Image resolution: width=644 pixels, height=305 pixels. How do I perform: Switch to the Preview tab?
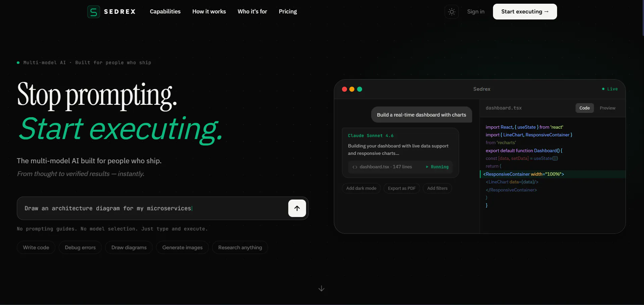[607, 108]
